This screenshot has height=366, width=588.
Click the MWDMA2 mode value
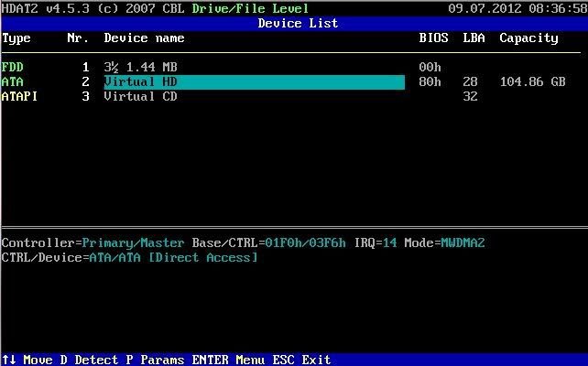pyautogui.click(x=463, y=243)
